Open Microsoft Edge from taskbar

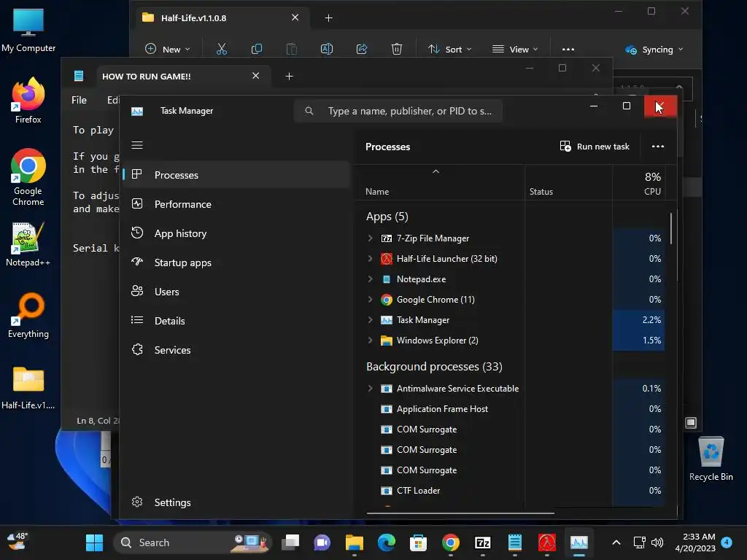click(387, 542)
